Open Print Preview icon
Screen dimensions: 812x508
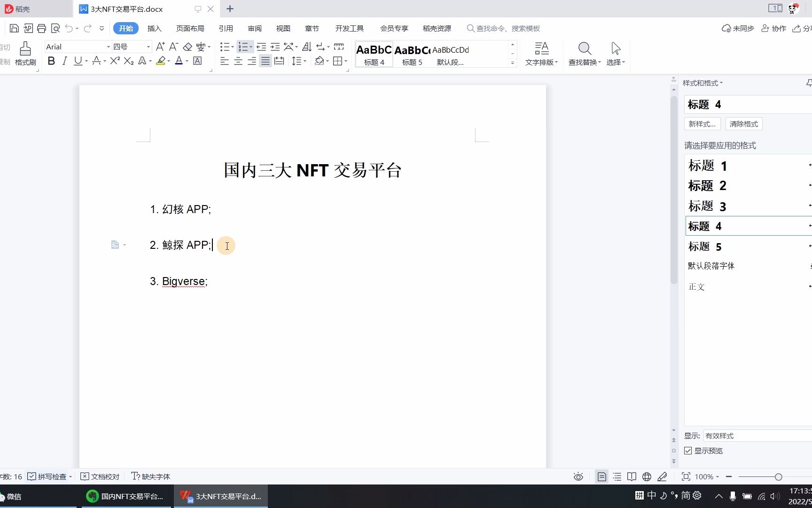tap(55, 28)
